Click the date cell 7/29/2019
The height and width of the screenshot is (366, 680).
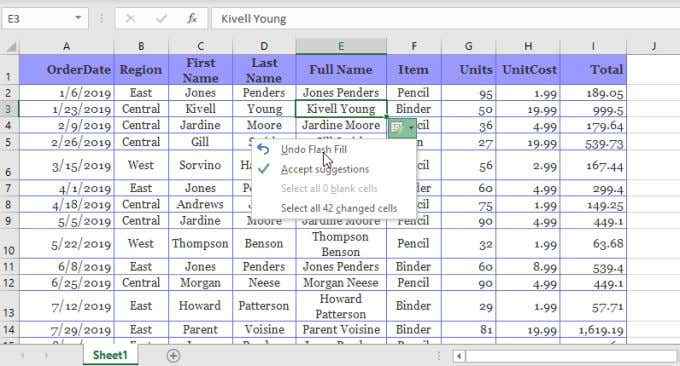[x=66, y=330]
